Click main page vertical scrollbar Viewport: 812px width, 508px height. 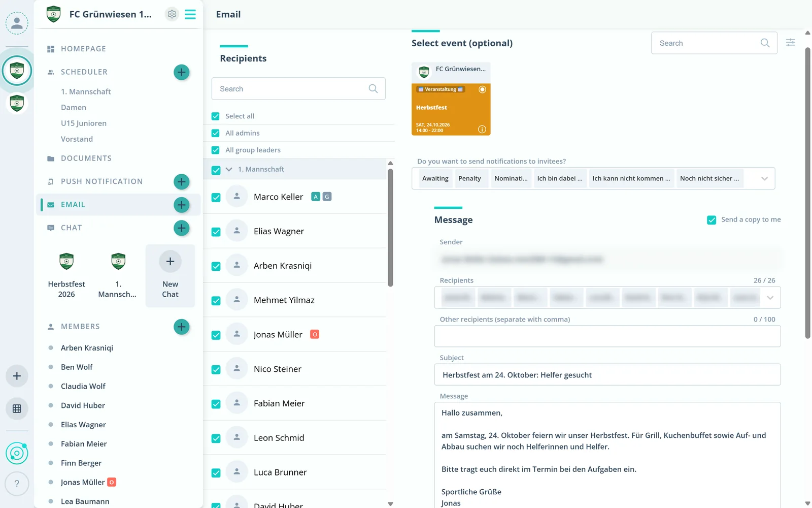[808, 193]
